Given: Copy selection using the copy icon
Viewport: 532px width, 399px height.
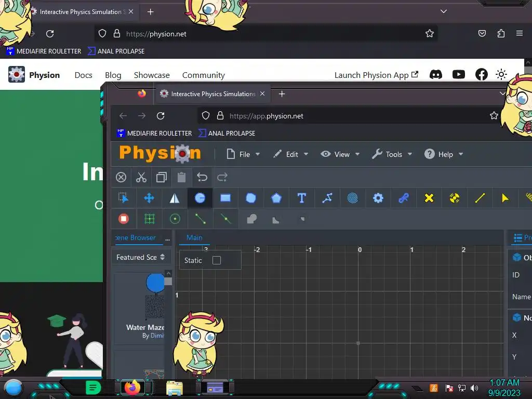Looking at the screenshot, I should tap(162, 177).
